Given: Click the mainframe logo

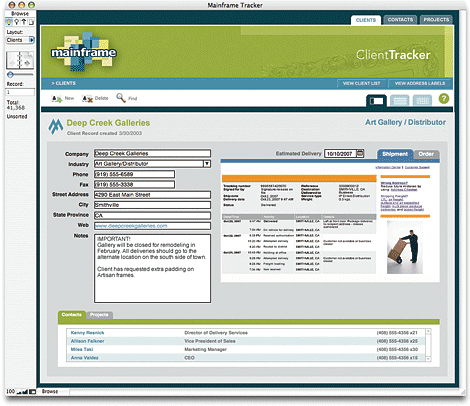Looking at the screenshot, I should click(x=83, y=52).
